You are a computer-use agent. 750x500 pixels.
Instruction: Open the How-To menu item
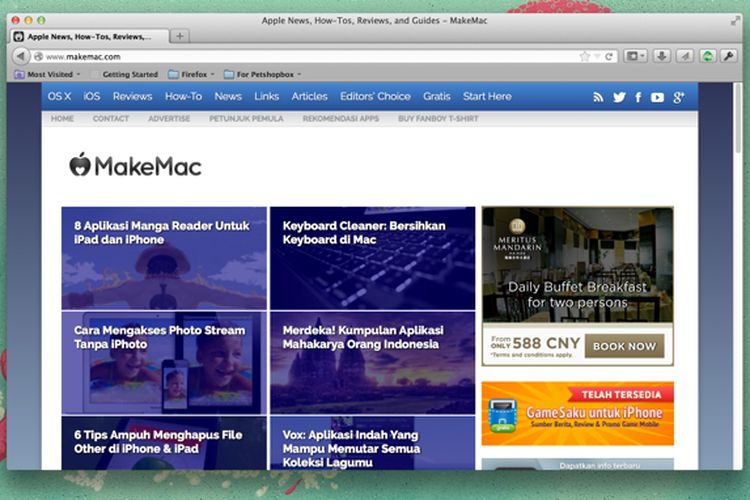point(183,96)
